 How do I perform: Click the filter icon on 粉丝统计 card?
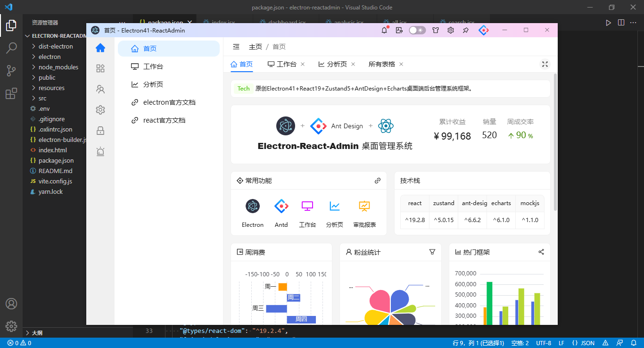pyautogui.click(x=432, y=252)
